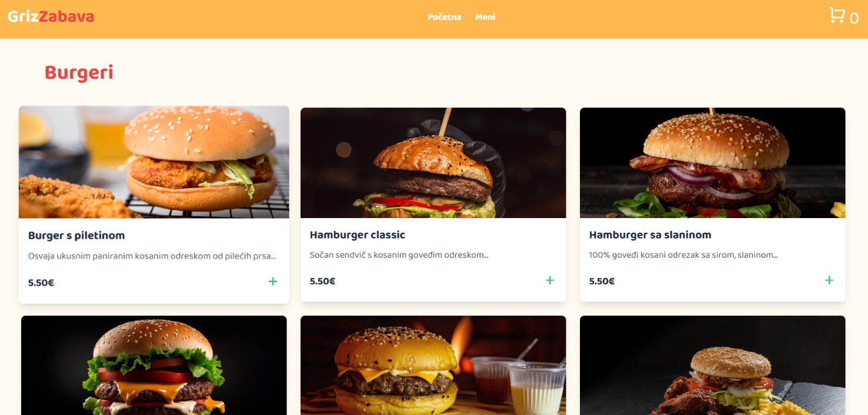Open the Hamburger sa slaninom title
868x415 pixels.
tap(650, 235)
